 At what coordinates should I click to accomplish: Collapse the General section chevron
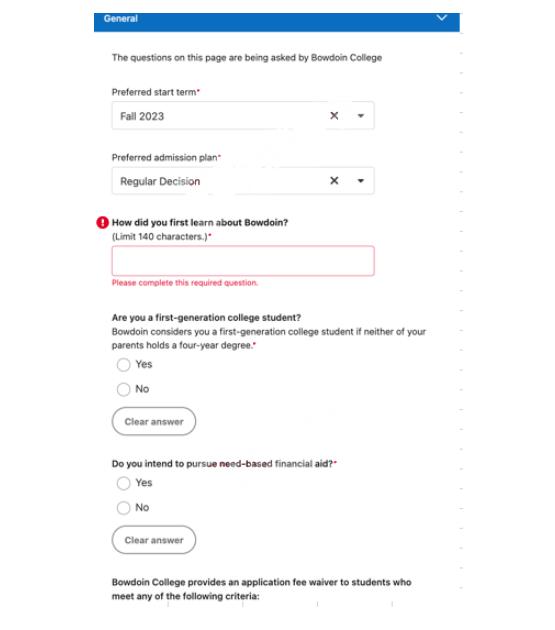click(442, 18)
